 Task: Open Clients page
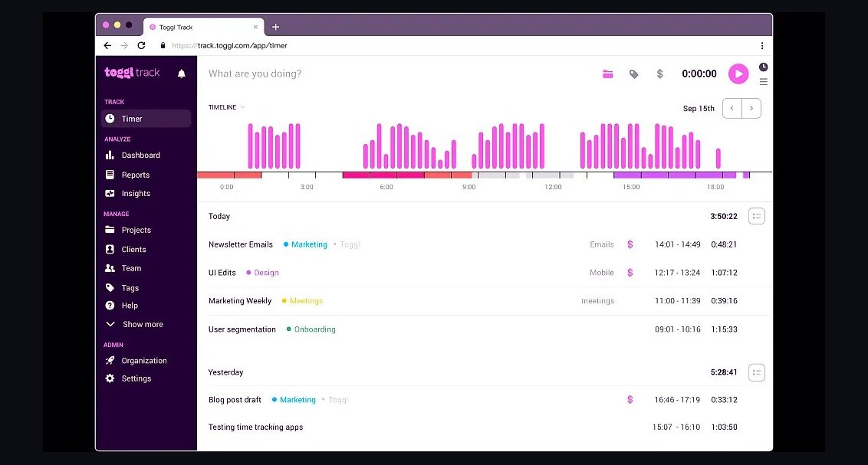(x=133, y=250)
